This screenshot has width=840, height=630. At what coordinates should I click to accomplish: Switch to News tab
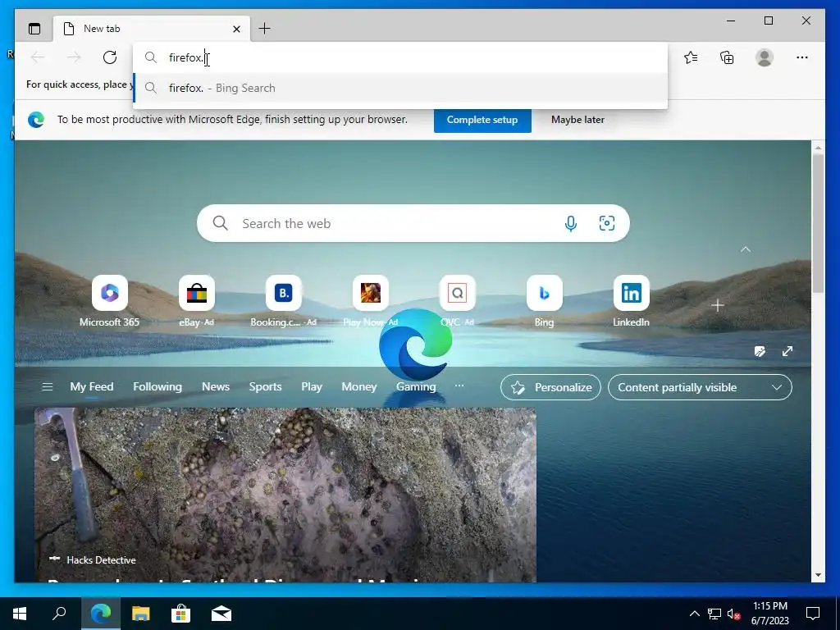tap(216, 387)
